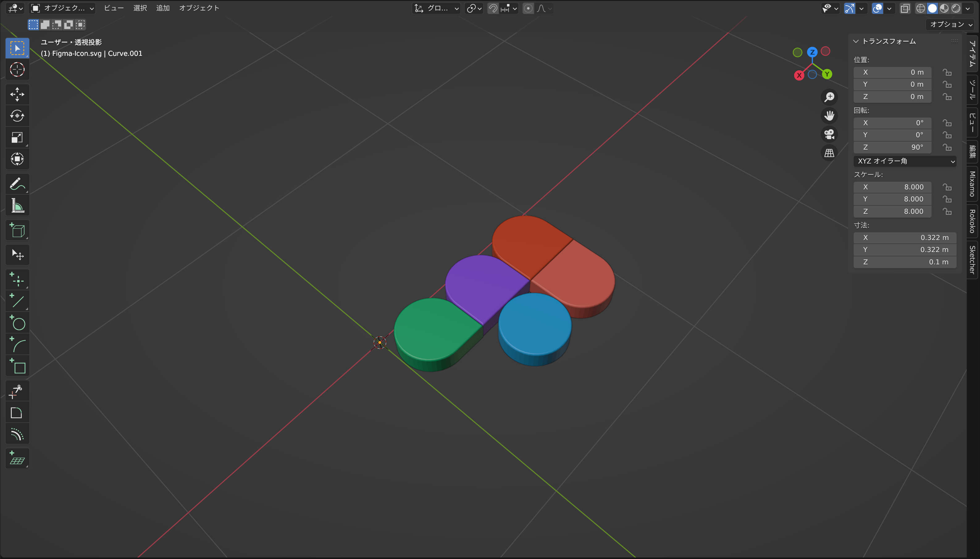This screenshot has height=559, width=980.
Task: Choose the add rectangle sketch tool
Action: [x=17, y=366]
